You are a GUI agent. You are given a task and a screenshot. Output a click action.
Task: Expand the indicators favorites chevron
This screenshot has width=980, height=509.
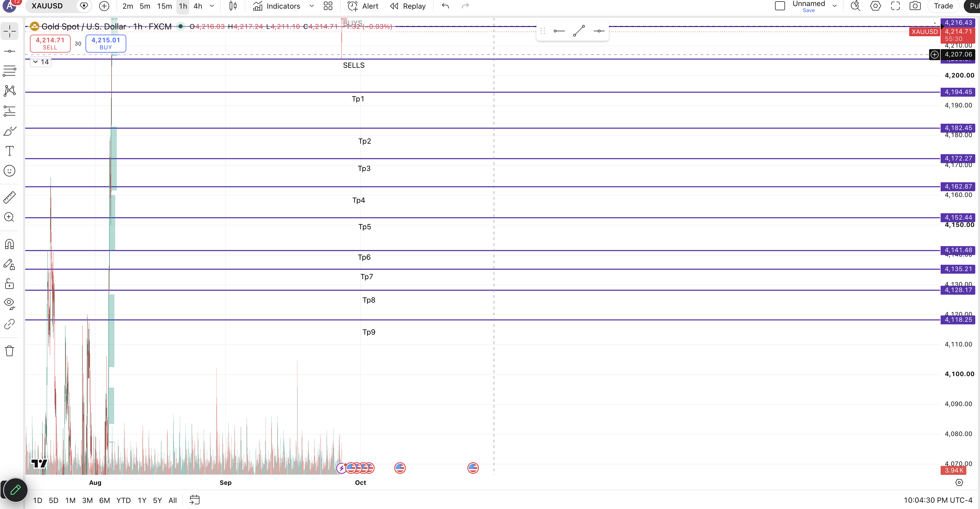(x=312, y=6)
